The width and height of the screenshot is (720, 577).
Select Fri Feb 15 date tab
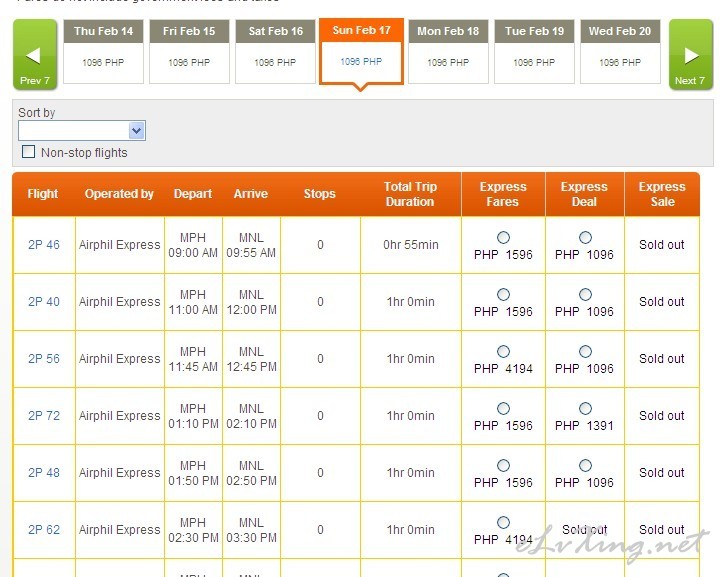pyautogui.click(x=189, y=51)
